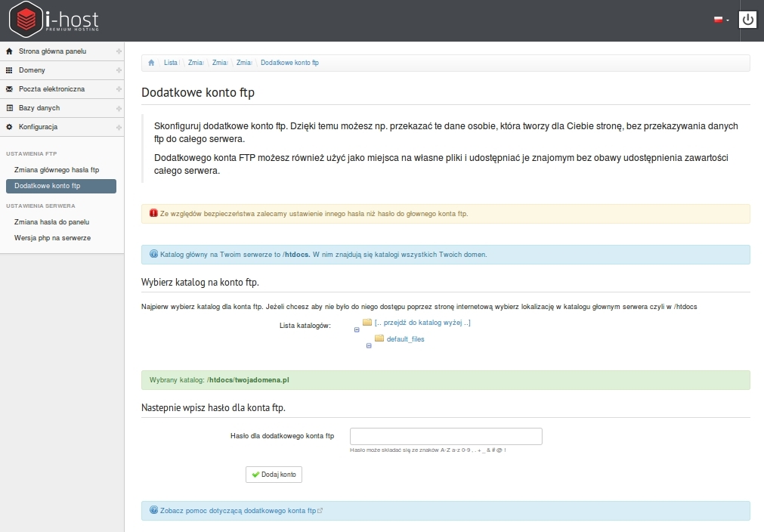Click the power logout icon
This screenshot has width=764, height=532.
[747, 20]
